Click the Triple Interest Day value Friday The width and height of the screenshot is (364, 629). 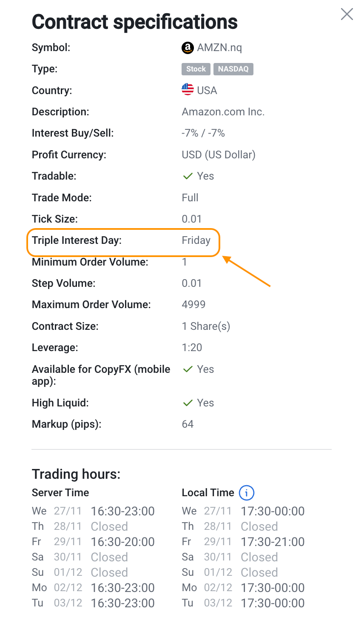coord(196,240)
